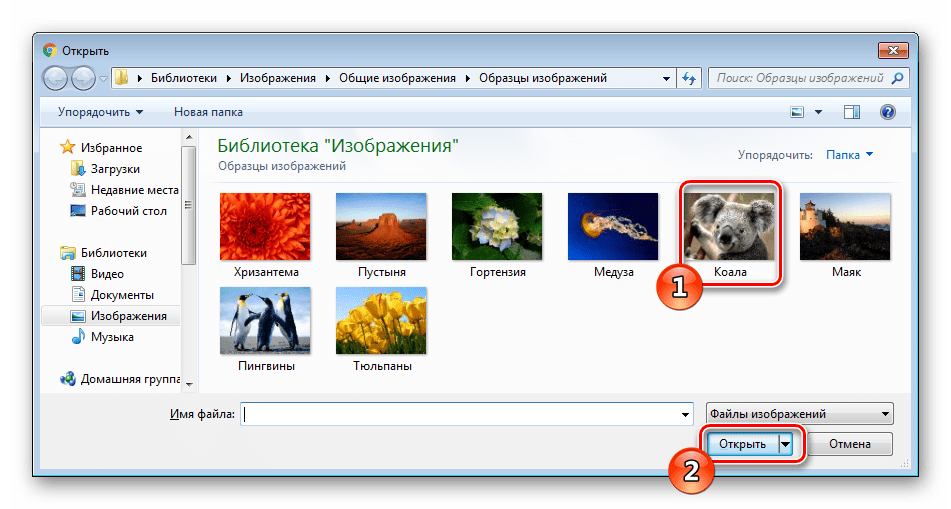Viewport: 951px width, 509px height.
Task: Click the Недавние места icon
Action: coord(78,189)
